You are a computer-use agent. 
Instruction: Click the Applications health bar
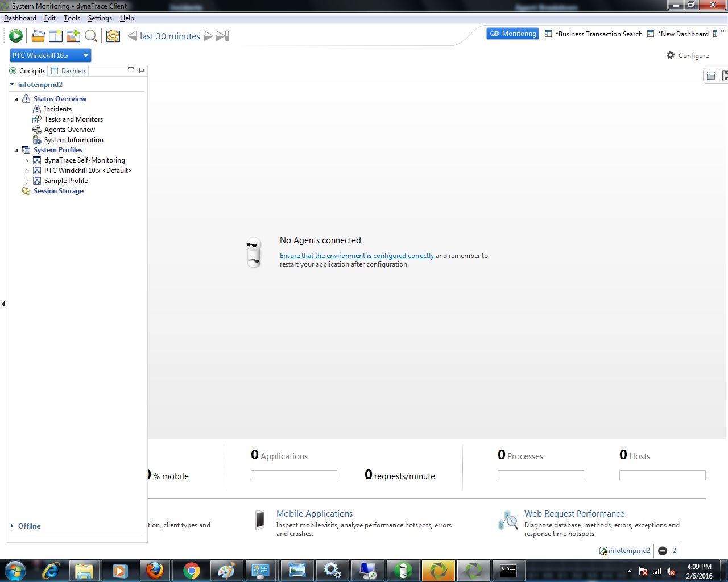point(294,475)
